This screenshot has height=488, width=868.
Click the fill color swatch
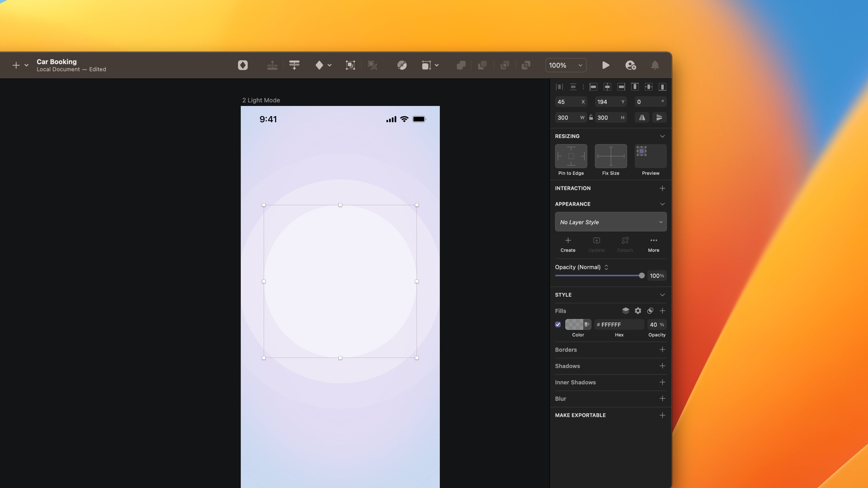pos(574,325)
